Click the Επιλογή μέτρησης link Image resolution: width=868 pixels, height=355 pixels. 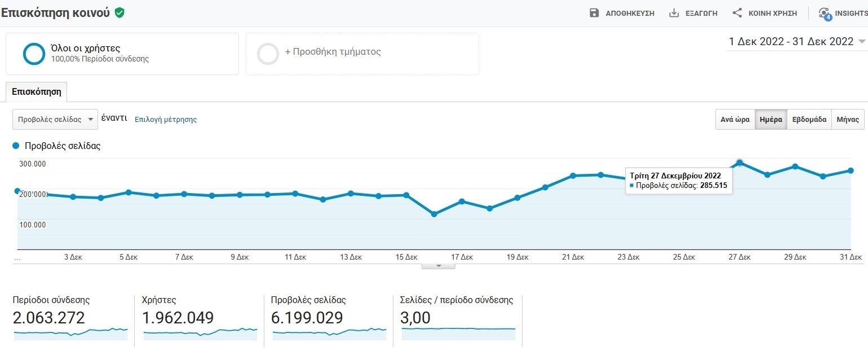pyautogui.click(x=166, y=120)
